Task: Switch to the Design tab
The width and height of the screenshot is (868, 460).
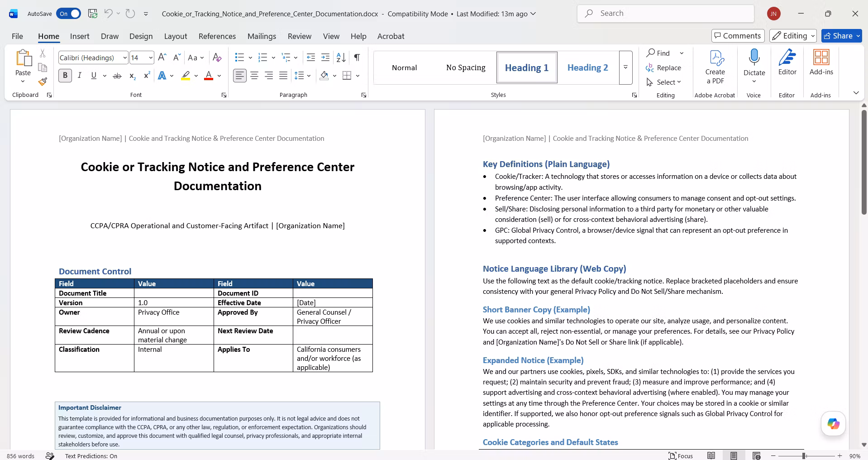Action: (x=141, y=36)
